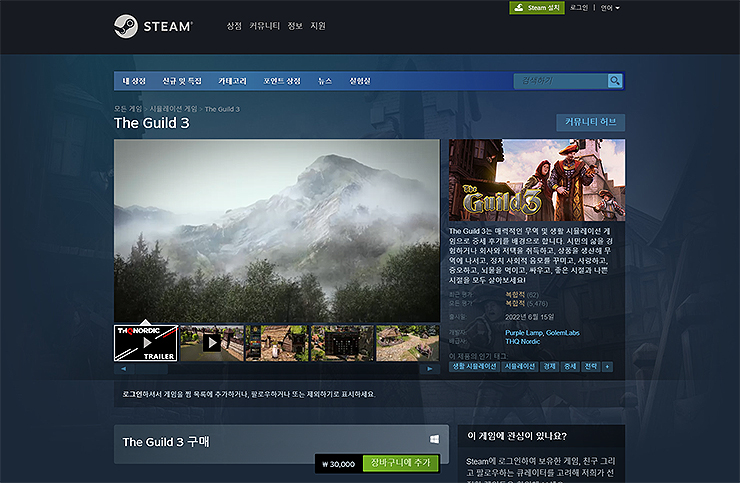Click the 생활 시뮬레이션 tag
The width and height of the screenshot is (740, 483).
474,366
